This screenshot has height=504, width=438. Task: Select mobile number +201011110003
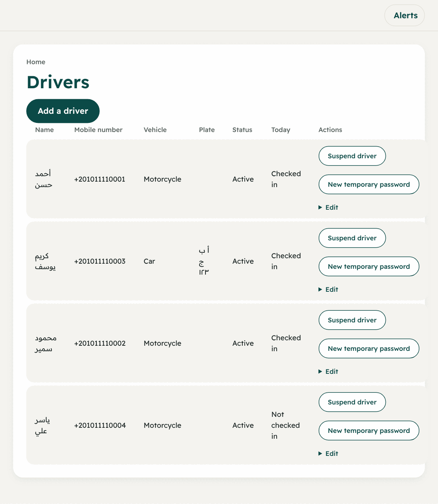[x=100, y=261]
